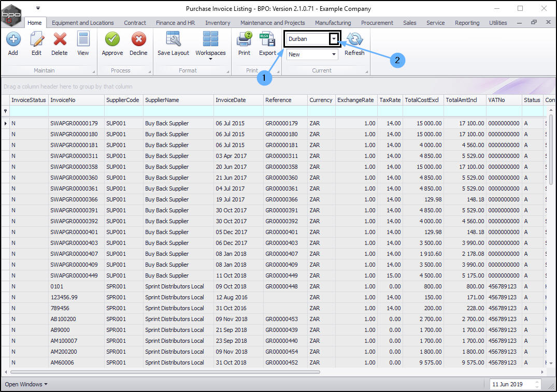Switch to the Procurement tab

[378, 23]
